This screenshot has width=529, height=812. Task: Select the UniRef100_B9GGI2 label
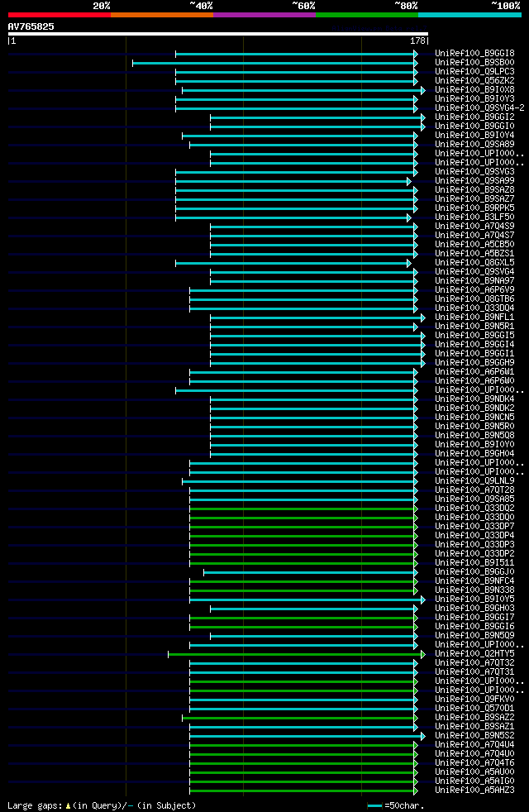(x=474, y=117)
